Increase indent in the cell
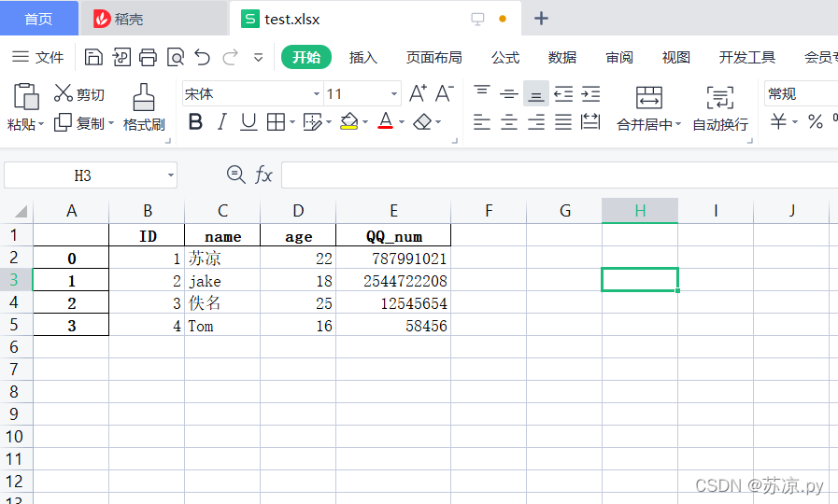838x504 pixels. pyautogui.click(x=590, y=94)
